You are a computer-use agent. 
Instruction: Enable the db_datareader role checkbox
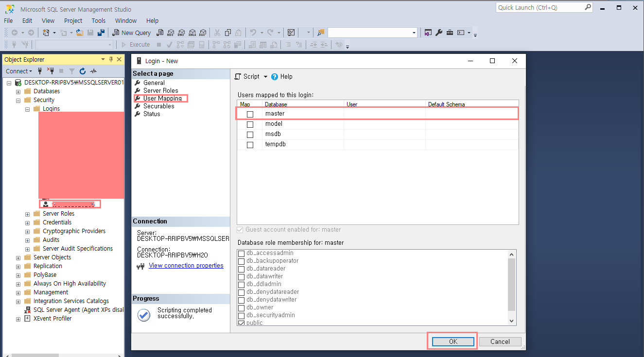(x=242, y=269)
